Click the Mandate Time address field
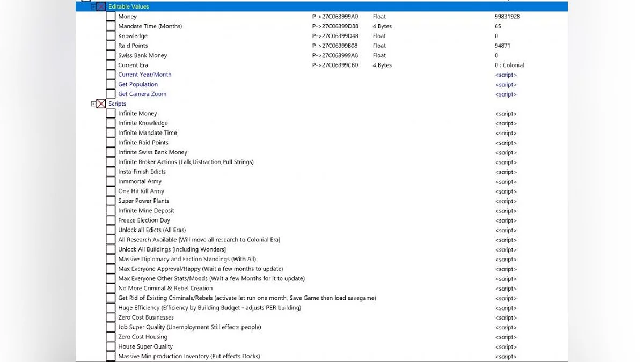This screenshot has width=644, height=362. pos(335,26)
